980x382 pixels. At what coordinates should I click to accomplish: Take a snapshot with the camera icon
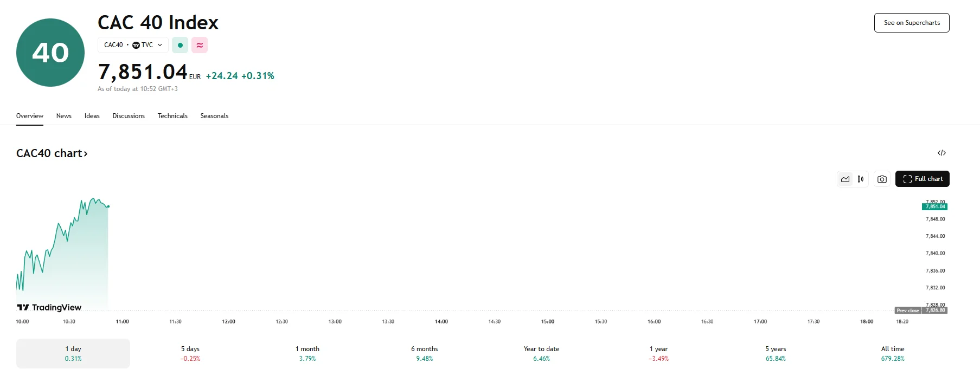point(882,179)
